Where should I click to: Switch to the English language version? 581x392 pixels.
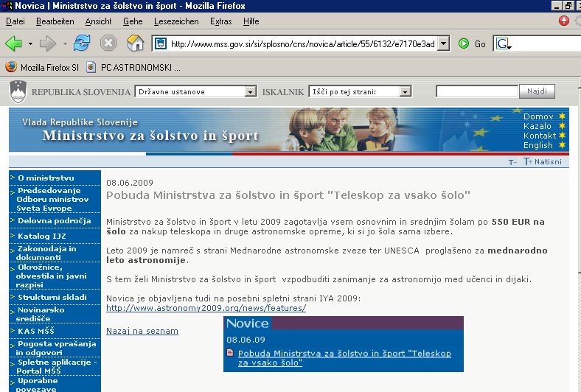(538, 145)
